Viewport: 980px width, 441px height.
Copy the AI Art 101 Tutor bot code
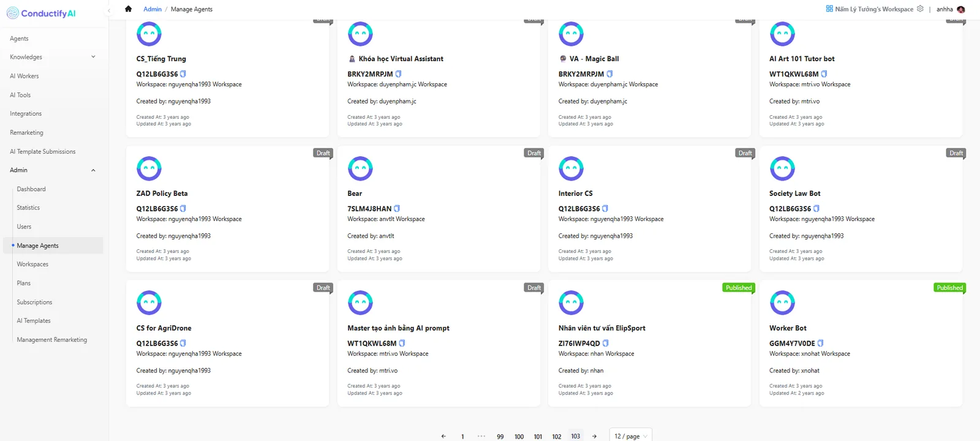pyautogui.click(x=824, y=74)
